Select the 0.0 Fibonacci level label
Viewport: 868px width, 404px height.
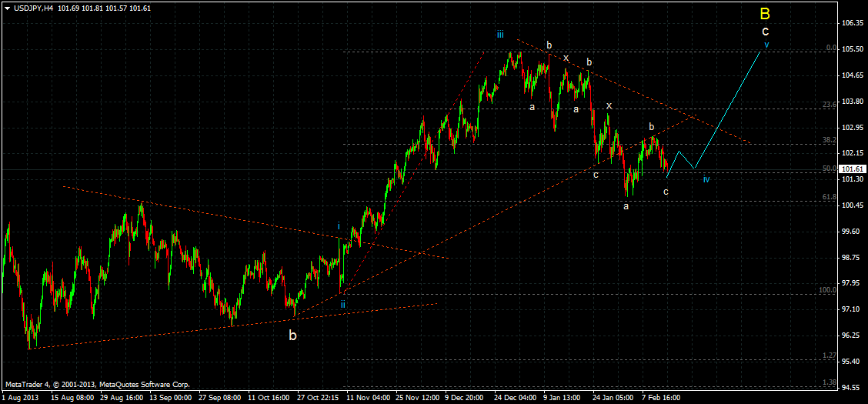pyautogui.click(x=831, y=48)
